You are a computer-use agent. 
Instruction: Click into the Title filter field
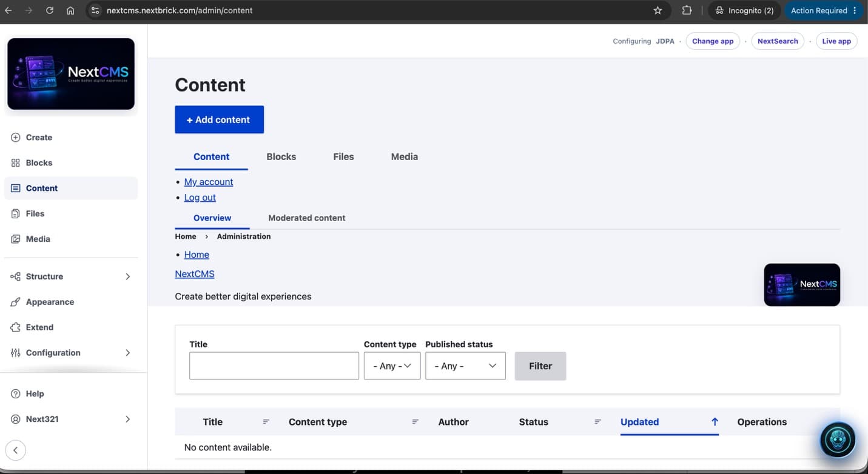coord(274,366)
